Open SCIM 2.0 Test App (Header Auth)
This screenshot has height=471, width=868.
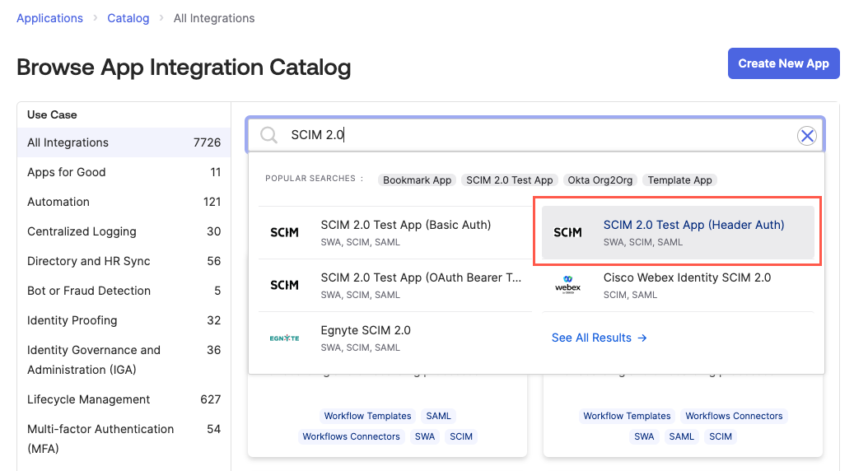click(693, 225)
